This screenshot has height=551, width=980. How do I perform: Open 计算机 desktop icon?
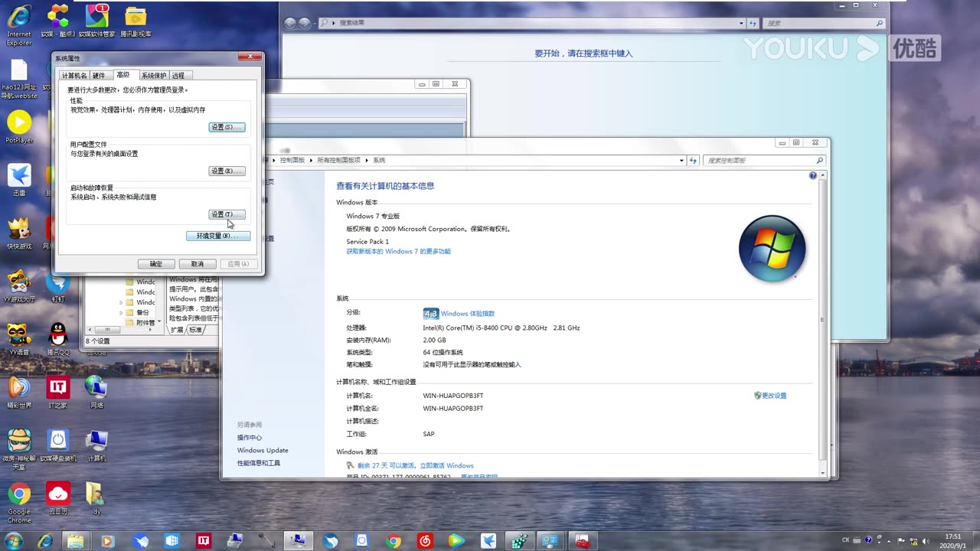96,445
